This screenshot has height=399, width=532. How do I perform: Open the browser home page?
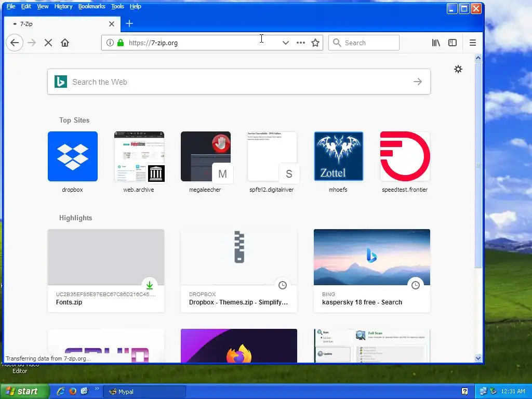pyautogui.click(x=65, y=43)
